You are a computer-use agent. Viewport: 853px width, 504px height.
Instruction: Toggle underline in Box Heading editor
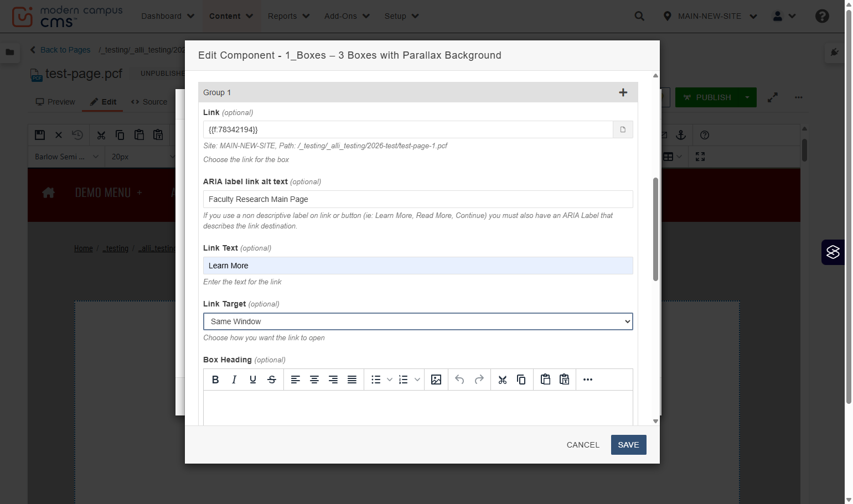[x=253, y=380]
